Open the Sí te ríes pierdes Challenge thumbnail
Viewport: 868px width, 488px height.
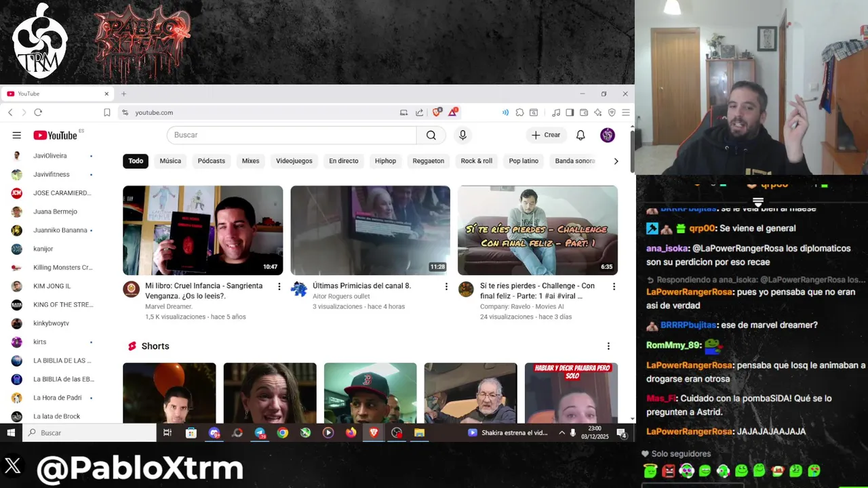tap(538, 230)
